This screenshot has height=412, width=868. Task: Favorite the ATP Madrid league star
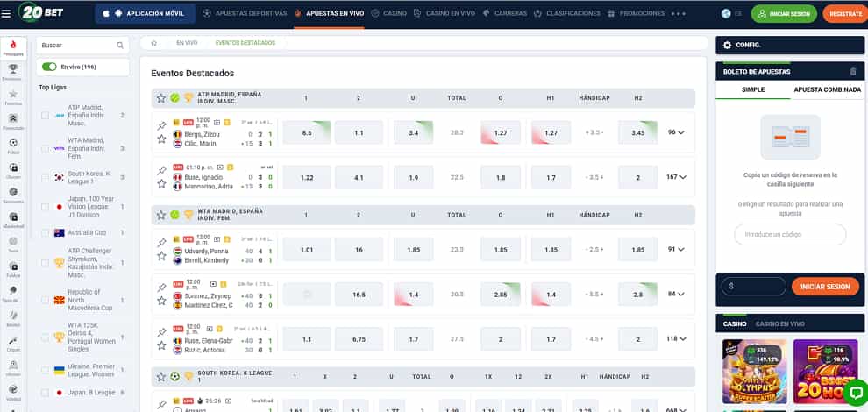point(161,98)
